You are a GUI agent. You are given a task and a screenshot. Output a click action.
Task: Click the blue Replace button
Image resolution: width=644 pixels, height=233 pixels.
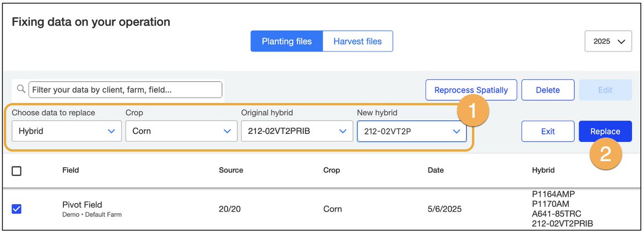(605, 131)
